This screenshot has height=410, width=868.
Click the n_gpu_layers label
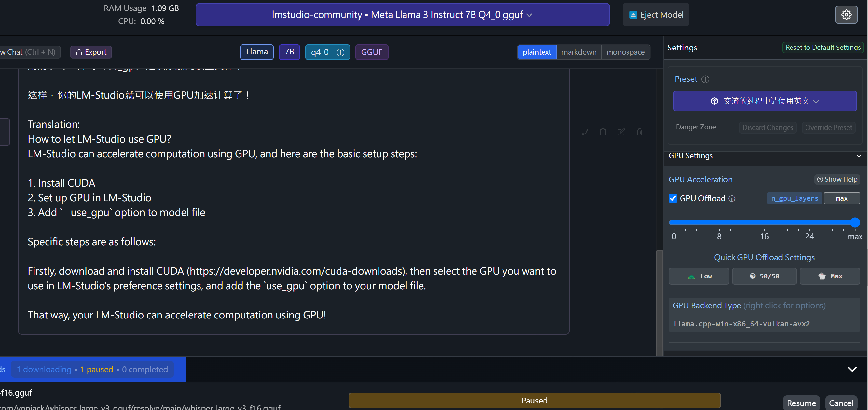pyautogui.click(x=794, y=198)
